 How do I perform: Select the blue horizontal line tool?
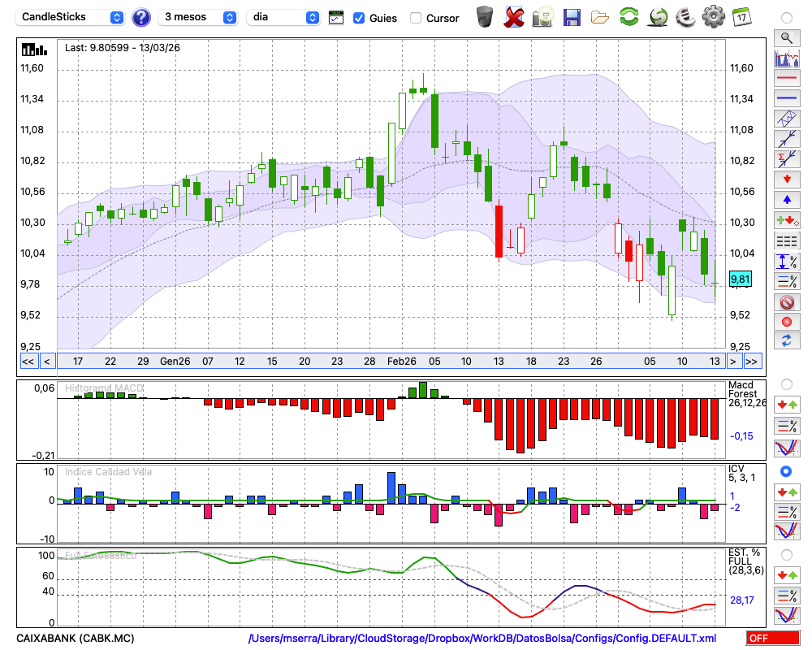point(787,98)
